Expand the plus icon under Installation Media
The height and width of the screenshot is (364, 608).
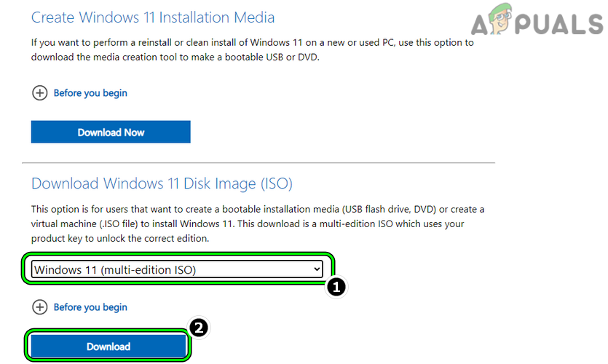pyautogui.click(x=39, y=93)
